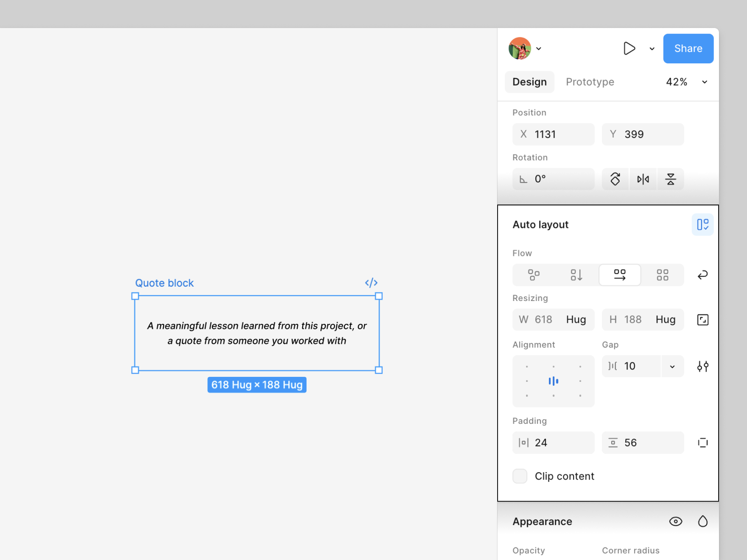Select vertical flow direction icon
Viewport: 747px width, 560px height.
click(x=576, y=275)
